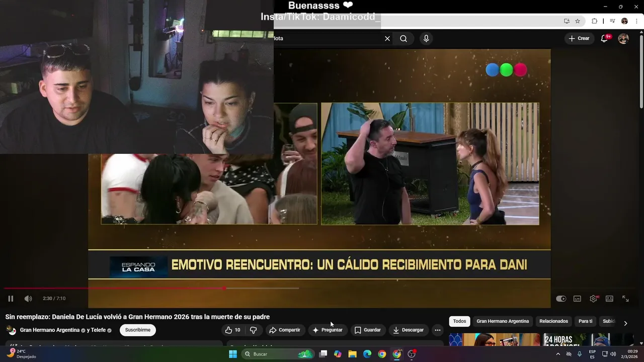Clear the YouTube search field

(x=387, y=38)
